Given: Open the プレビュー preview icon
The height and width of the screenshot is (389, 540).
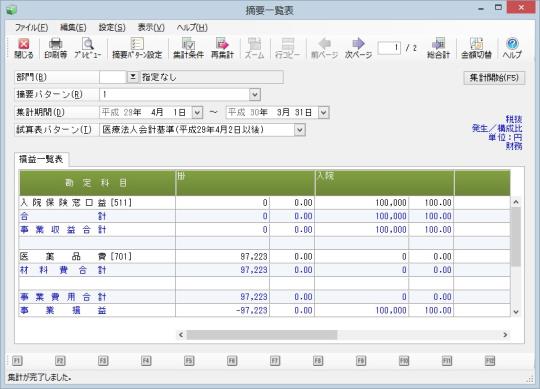Looking at the screenshot, I should click(88, 48).
